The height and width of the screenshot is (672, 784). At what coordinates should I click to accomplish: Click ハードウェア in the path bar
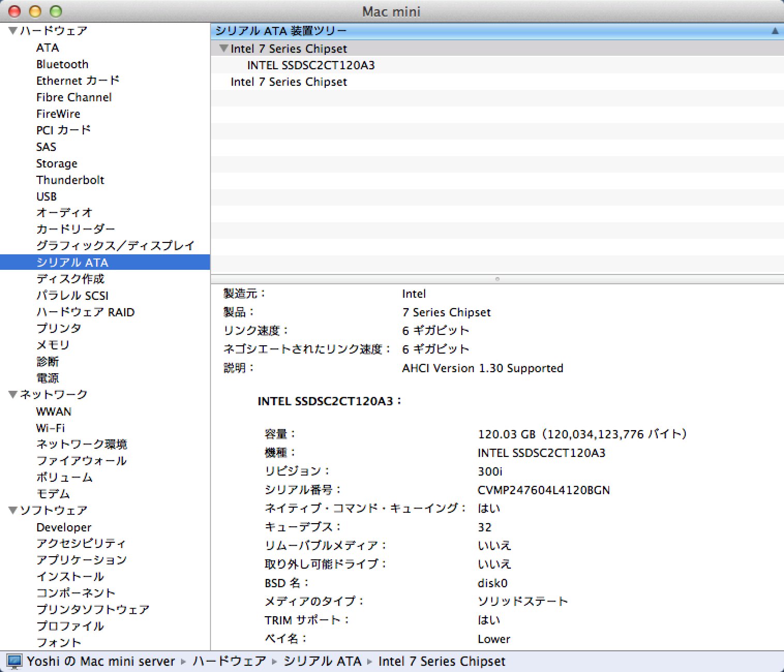229,662
